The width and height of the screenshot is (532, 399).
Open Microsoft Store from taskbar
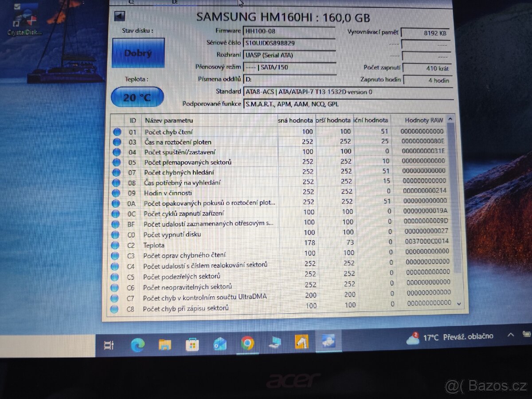(192, 344)
